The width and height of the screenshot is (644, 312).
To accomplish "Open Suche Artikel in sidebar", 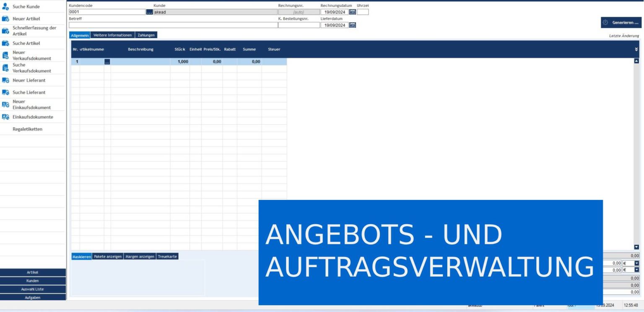I will (33, 43).
